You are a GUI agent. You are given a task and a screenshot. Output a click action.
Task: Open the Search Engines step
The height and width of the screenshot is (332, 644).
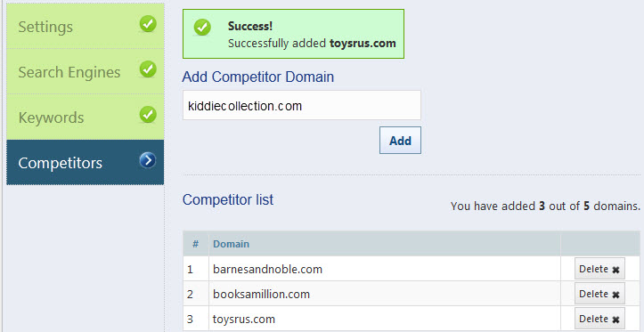85,71
